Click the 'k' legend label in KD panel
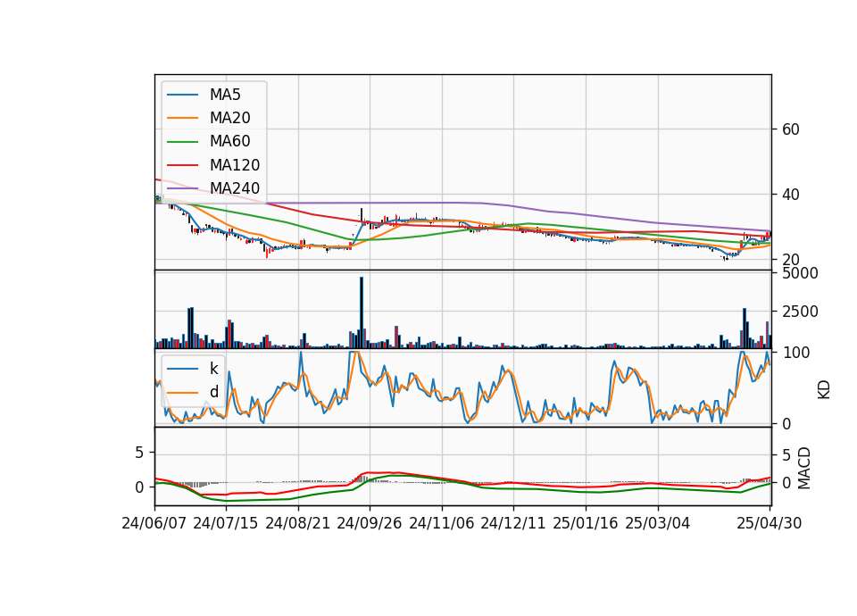857x616 pixels. coord(213,369)
